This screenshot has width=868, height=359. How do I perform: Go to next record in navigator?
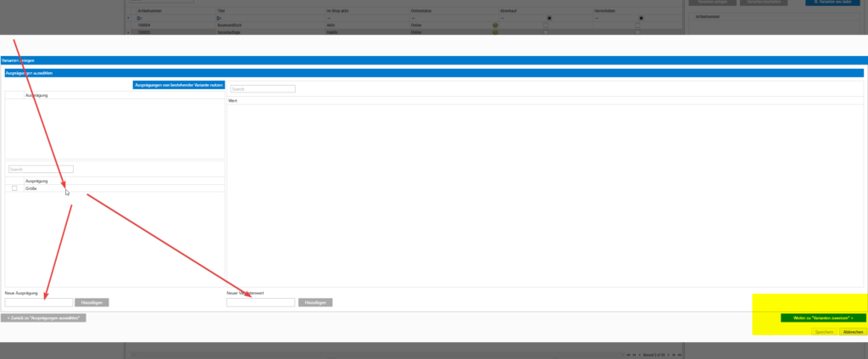pos(668,355)
